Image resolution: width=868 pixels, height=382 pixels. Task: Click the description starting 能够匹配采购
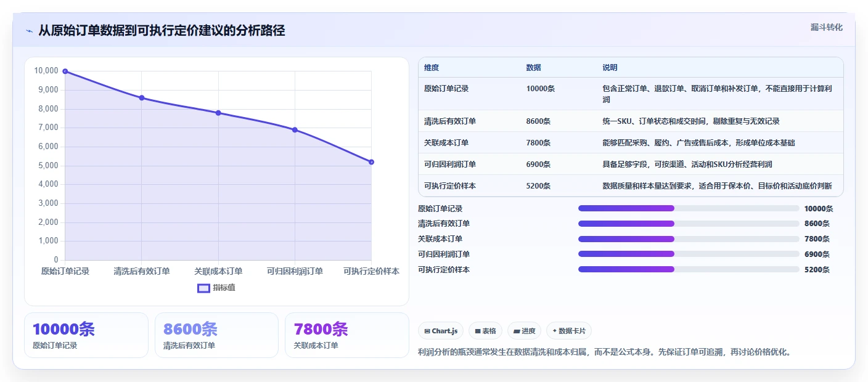[x=698, y=143]
